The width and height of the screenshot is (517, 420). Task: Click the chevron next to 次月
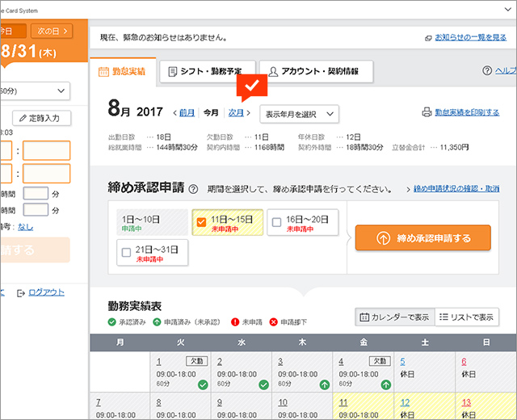click(249, 113)
